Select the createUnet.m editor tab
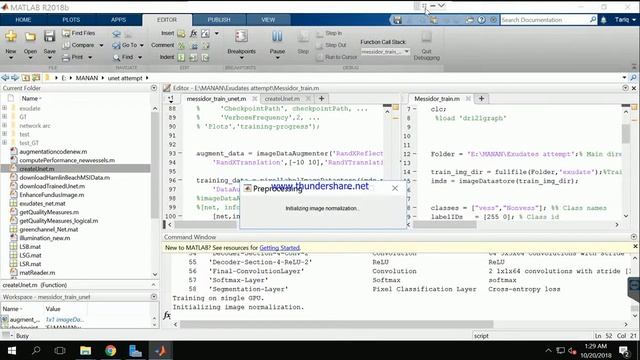The height and width of the screenshot is (360, 640). point(282,99)
